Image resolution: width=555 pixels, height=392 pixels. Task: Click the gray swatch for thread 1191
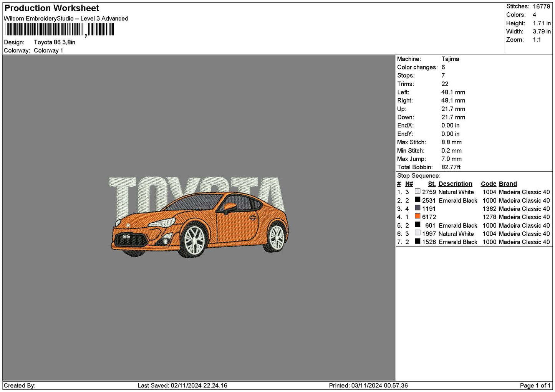point(417,208)
